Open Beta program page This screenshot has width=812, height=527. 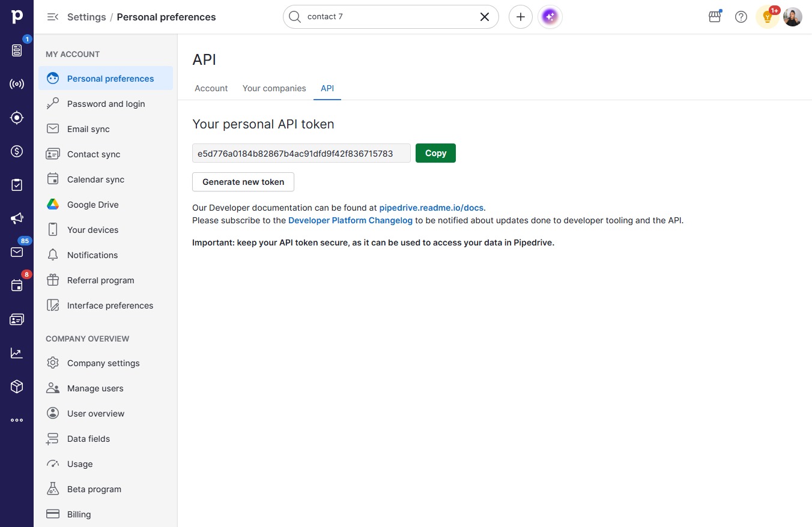[x=106, y=489]
